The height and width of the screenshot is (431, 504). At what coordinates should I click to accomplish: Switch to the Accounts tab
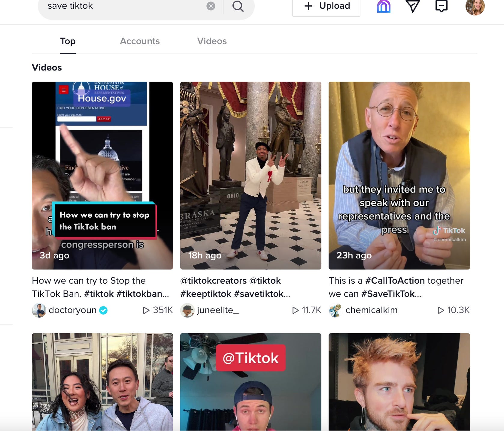click(x=140, y=41)
